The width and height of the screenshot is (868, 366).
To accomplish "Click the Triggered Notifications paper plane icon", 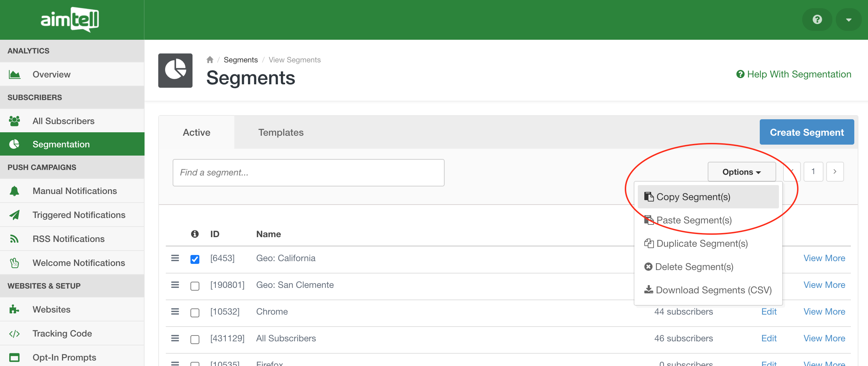I will pyautogui.click(x=14, y=215).
